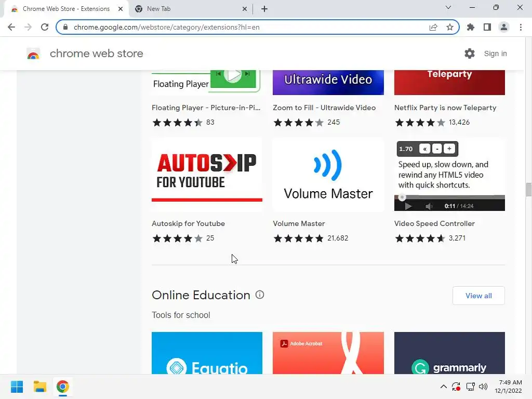Go back to the previous page

tap(11, 27)
